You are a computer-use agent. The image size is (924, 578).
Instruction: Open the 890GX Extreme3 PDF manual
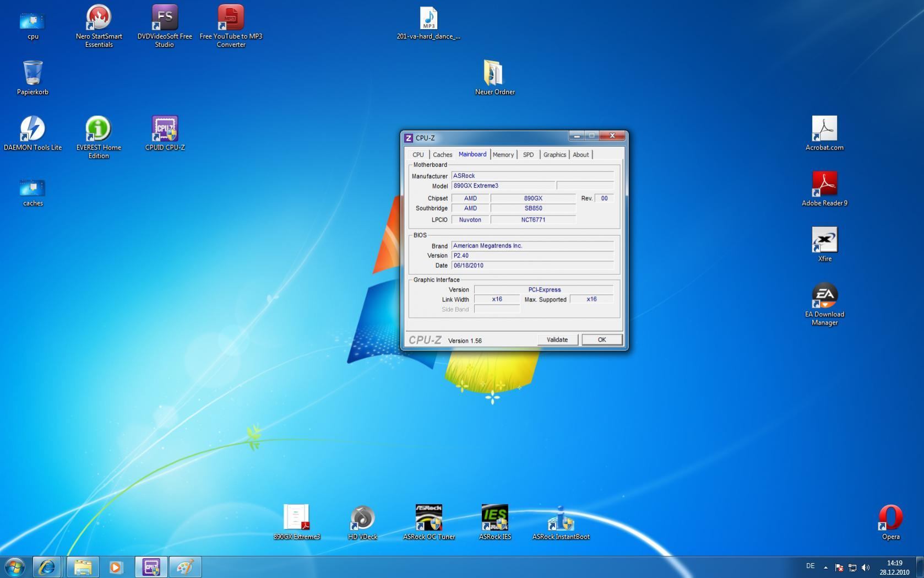pos(297,522)
